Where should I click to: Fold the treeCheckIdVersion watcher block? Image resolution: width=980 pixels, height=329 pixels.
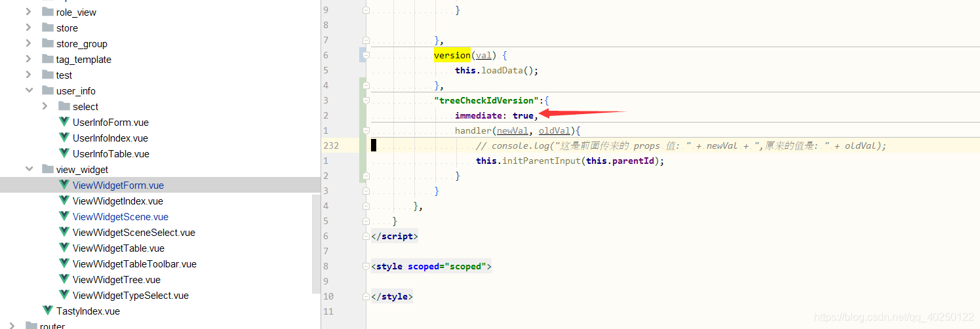tap(366, 100)
